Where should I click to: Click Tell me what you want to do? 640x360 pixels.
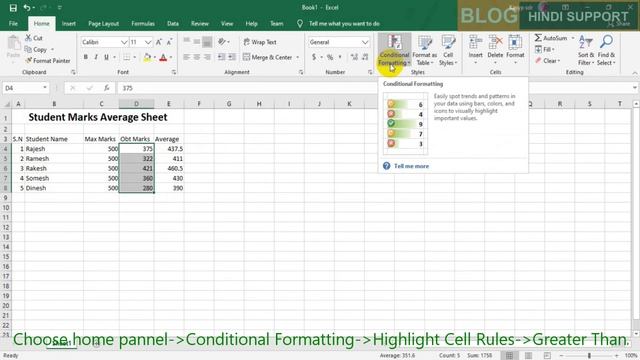pyautogui.click(x=344, y=24)
